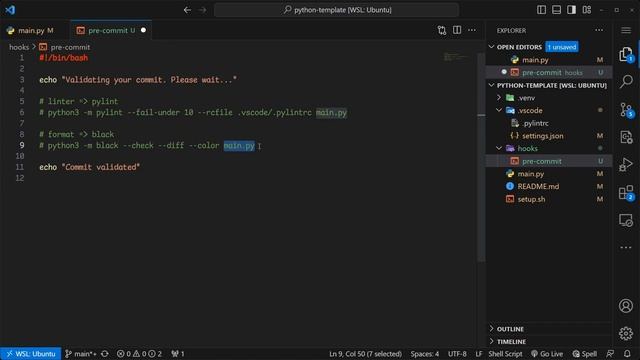Viewport: 640px width, 360px height.
Task: Open the Accounts menu
Action: (x=626, y=306)
